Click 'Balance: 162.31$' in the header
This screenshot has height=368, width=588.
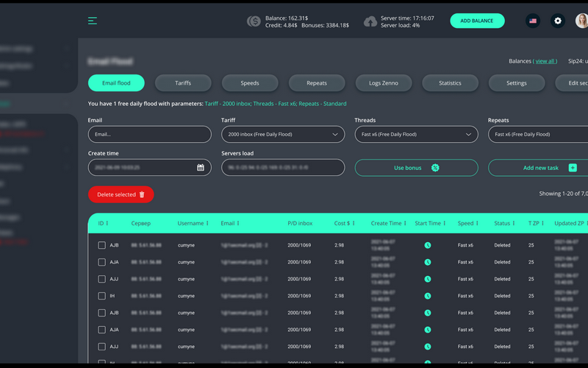(287, 18)
